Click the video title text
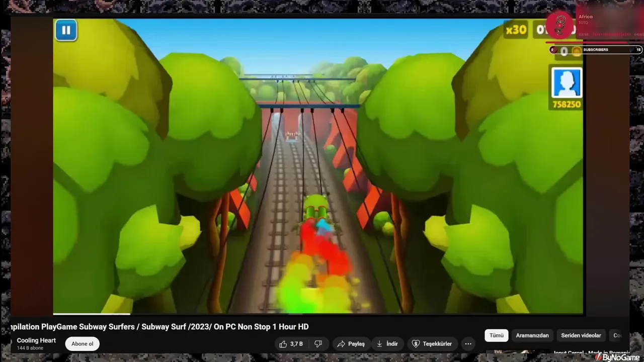The height and width of the screenshot is (362, 644). (x=159, y=327)
